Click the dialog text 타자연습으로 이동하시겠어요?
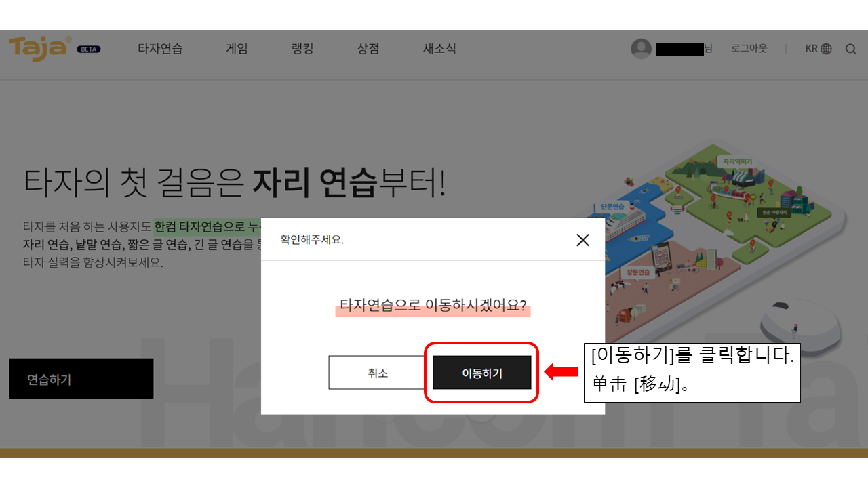 click(433, 305)
